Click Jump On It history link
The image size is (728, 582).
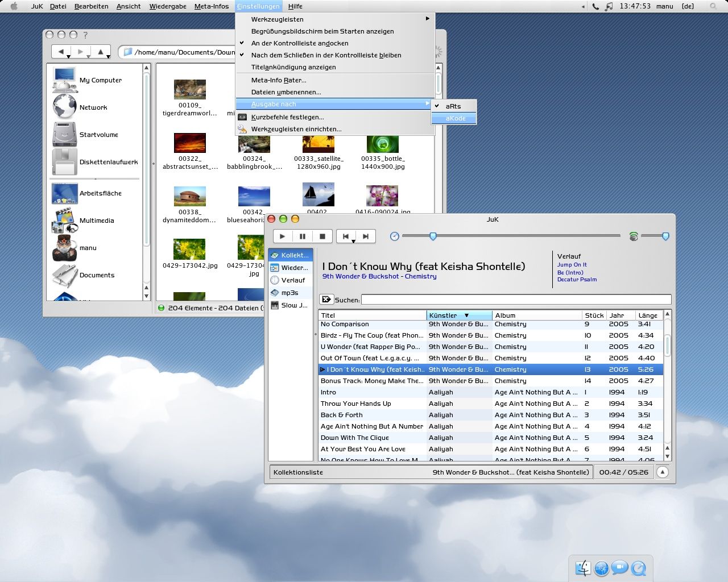click(572, 265)
